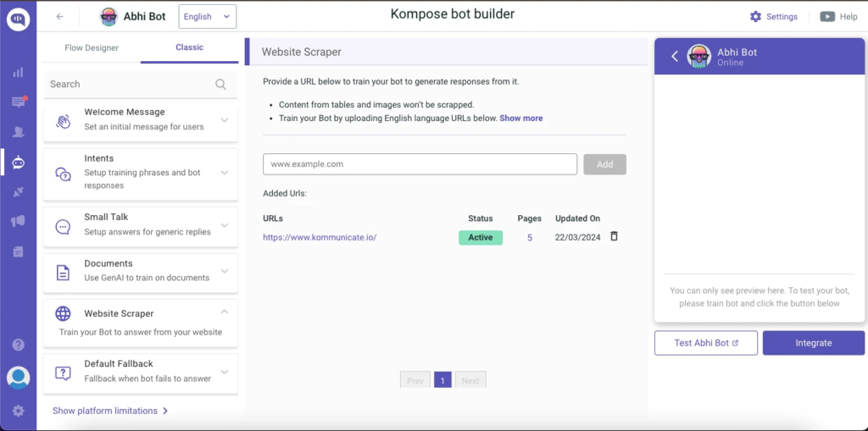Click the Active status badge
868x431 pixels.
point(481,238)
